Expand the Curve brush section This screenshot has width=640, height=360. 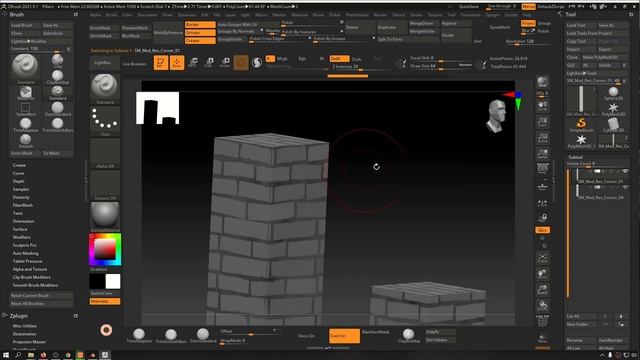[18, 173]
